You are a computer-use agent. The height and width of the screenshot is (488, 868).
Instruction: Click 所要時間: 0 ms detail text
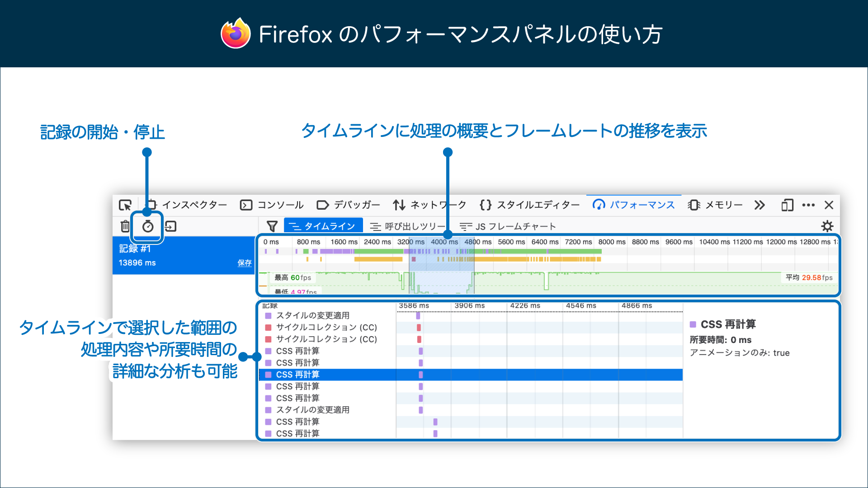click(x=721, y=340)
